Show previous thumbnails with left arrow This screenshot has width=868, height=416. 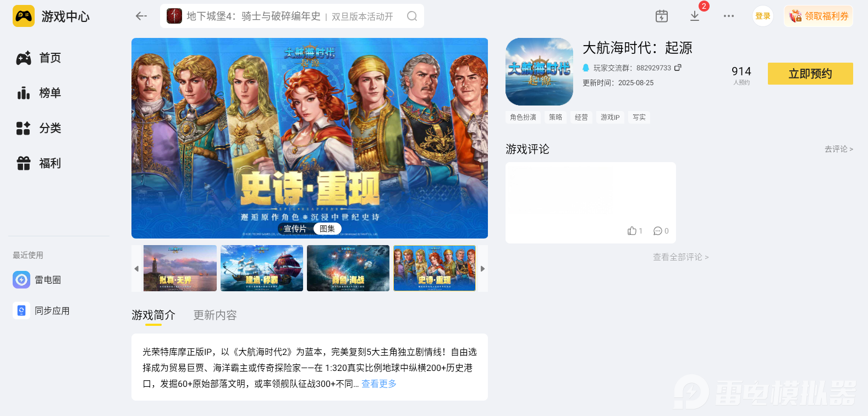[x=136, y=269]
